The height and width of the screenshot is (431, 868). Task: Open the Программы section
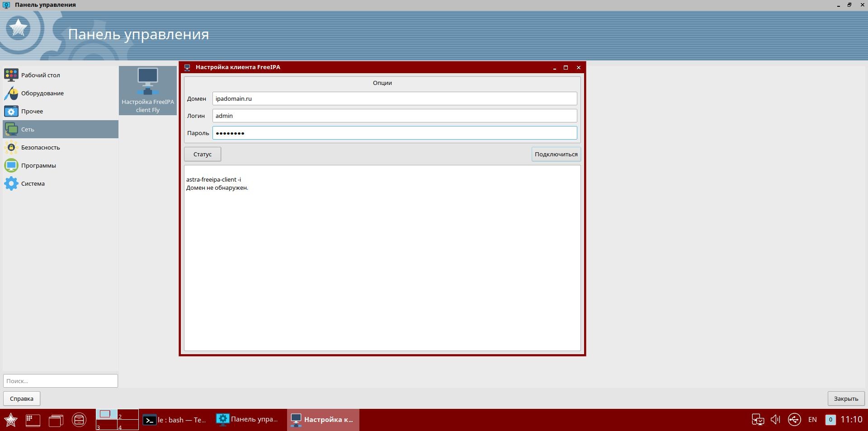click(39, 165)
